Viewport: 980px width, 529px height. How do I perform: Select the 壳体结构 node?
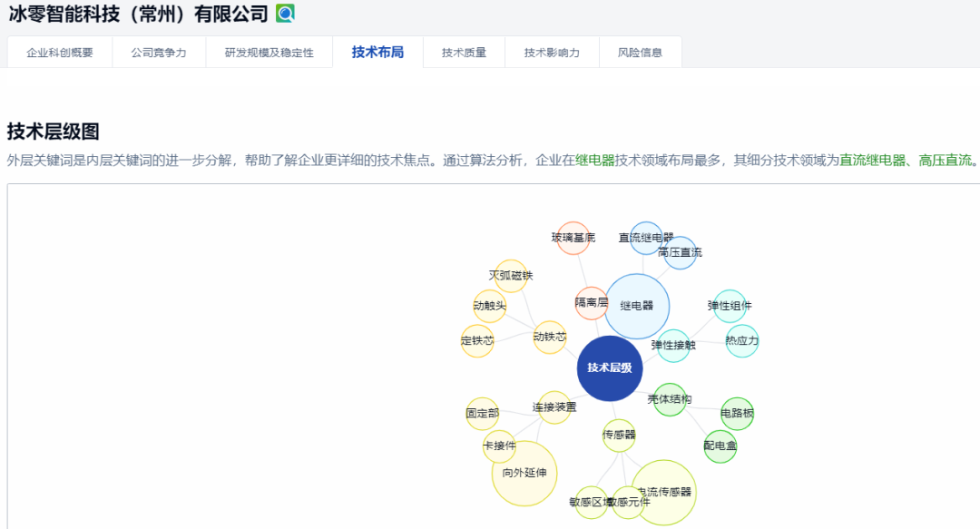tap(670, 399)
